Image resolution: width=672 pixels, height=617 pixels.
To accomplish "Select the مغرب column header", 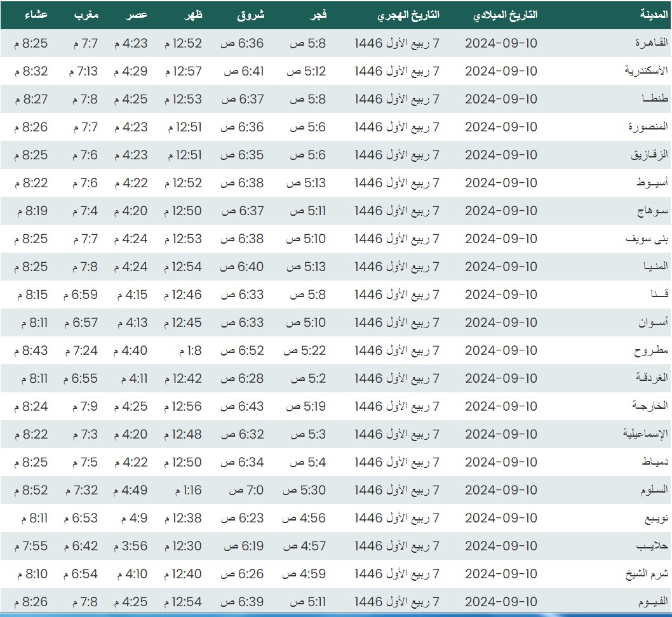I will pos(86,15).
